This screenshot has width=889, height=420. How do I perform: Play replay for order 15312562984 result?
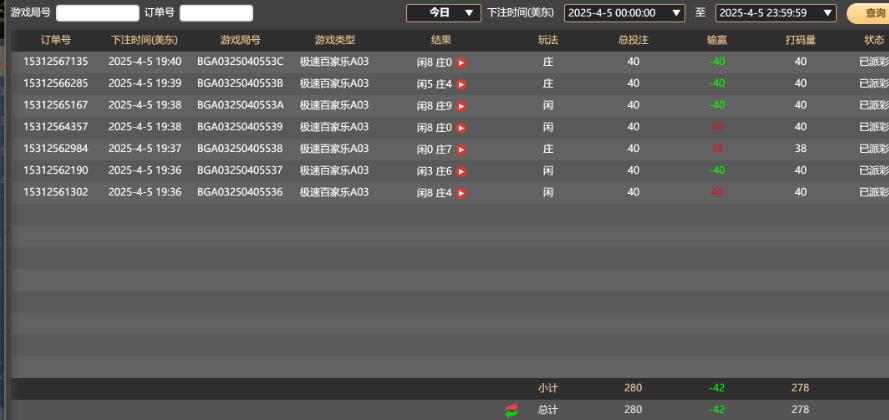461,150
